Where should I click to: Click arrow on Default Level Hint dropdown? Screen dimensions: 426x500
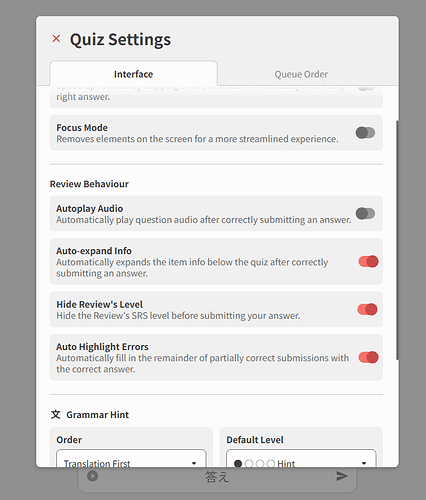click(x=364, y=463)
